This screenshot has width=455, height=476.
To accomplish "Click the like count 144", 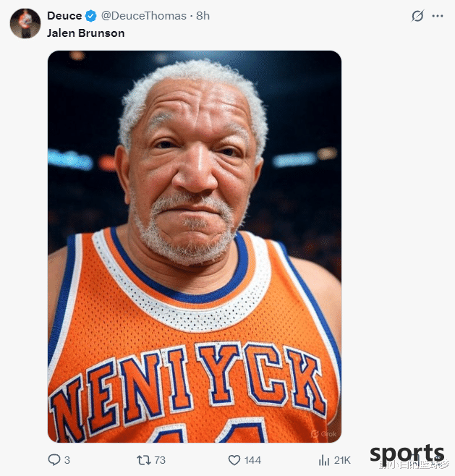I will (253, 460).
